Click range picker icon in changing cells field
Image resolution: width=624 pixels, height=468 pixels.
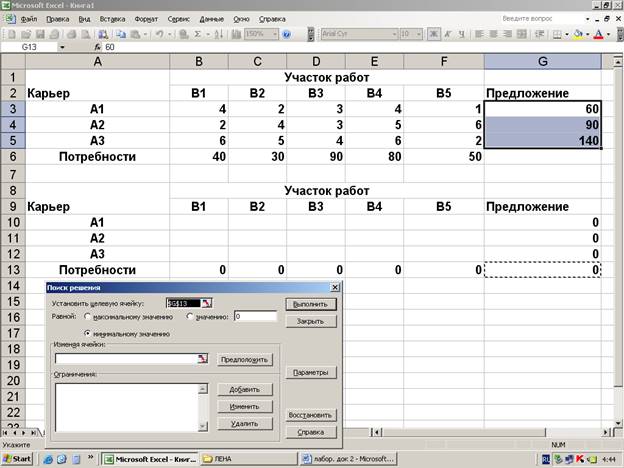click(x=203, y=359)
